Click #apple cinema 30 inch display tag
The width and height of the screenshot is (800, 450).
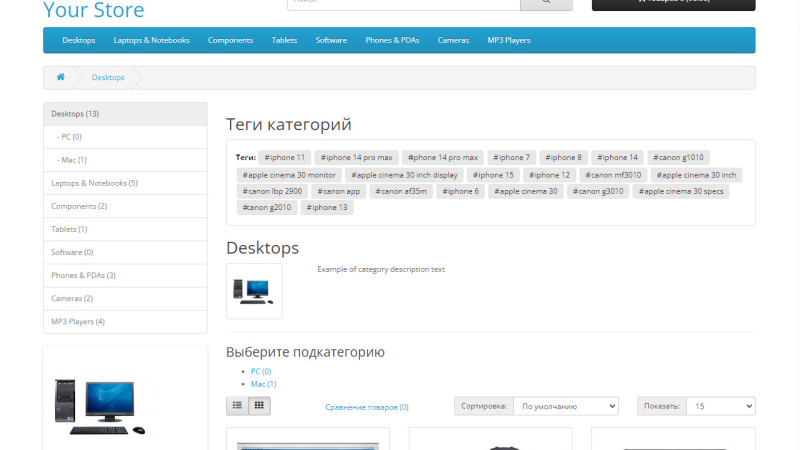tap(404, 175)
